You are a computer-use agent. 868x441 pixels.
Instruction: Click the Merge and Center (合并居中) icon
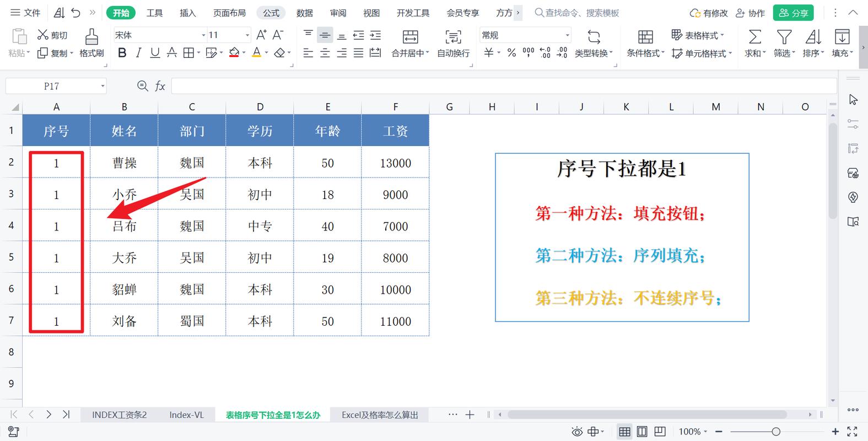pos(410,37)
